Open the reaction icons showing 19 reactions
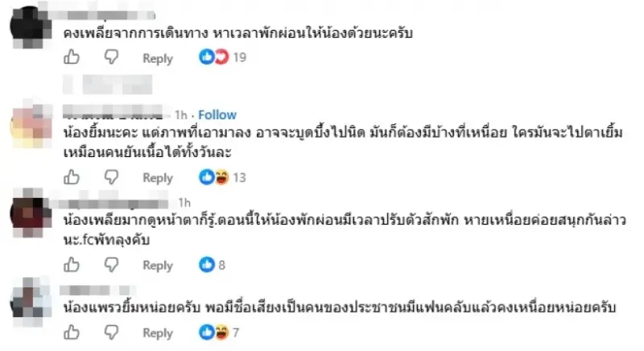Viewport: 644px width, 351px height. tap(222, 57)
